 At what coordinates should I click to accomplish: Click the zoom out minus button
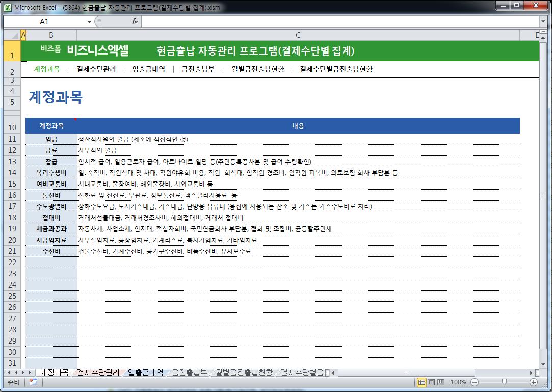point(475,382)
